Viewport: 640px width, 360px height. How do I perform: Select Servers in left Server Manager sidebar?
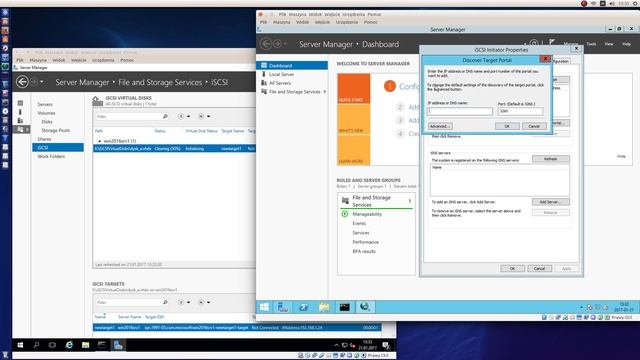[x=45, y=104]
